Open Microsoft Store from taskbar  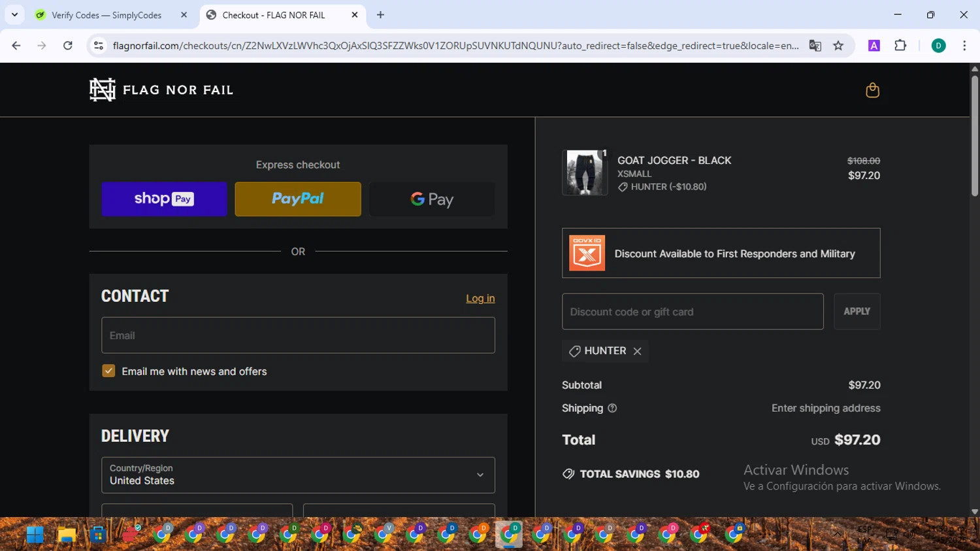click(98, 535)
